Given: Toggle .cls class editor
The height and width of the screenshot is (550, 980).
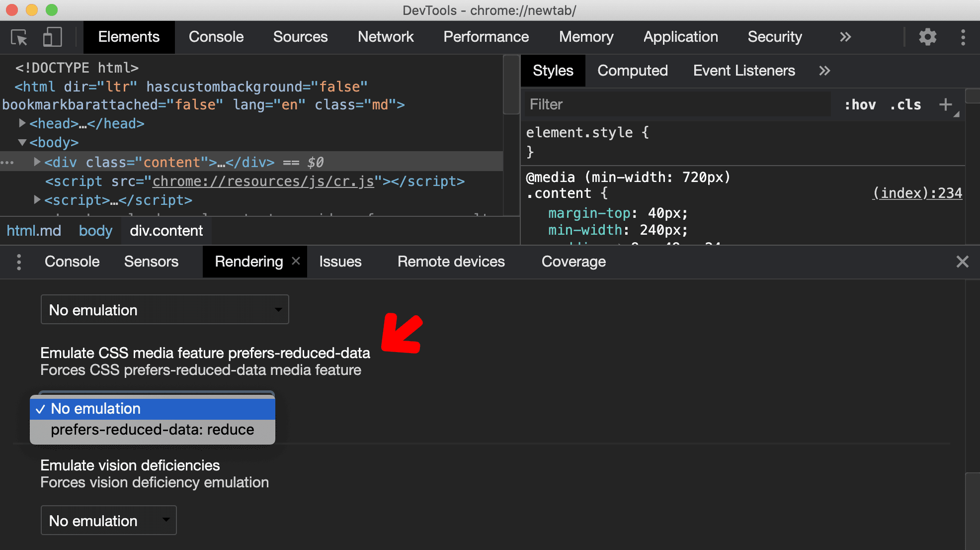Looking at the screenshot, I should pos(906,103).
